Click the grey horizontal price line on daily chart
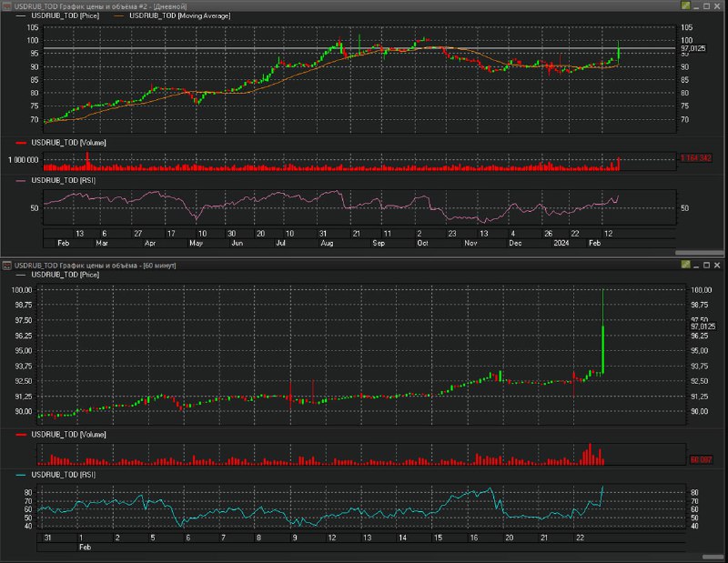The height and width of the screenshot is (563, 728). tap(359, 48)
